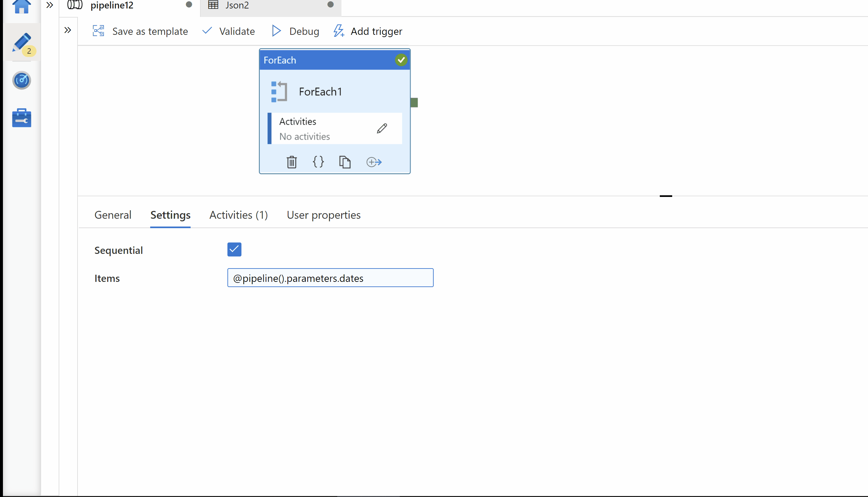The width and height of the screenshot is (868, 497).
Task: Expand the left navigation chevron
Action: point(50,5)
